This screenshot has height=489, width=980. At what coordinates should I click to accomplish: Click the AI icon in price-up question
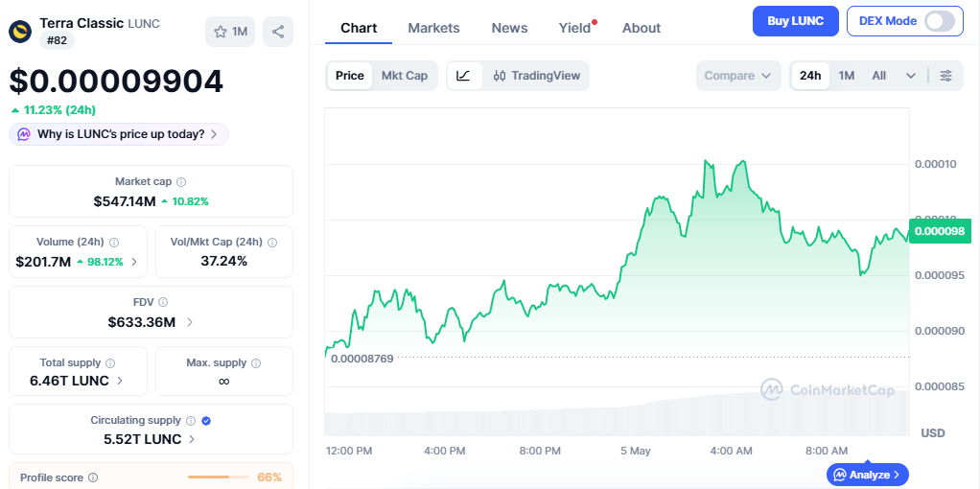[24, 134]
